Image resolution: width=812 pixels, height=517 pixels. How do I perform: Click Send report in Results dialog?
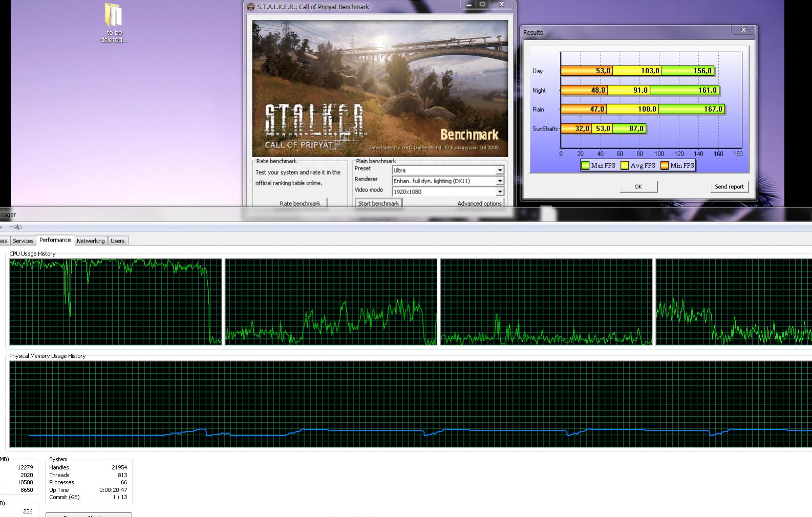point(729,187)
